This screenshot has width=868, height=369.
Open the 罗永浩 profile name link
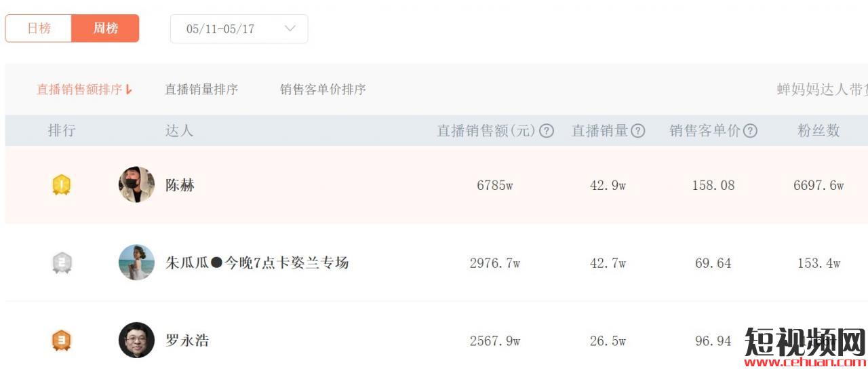pyautogui.click(x=187, y=341)
